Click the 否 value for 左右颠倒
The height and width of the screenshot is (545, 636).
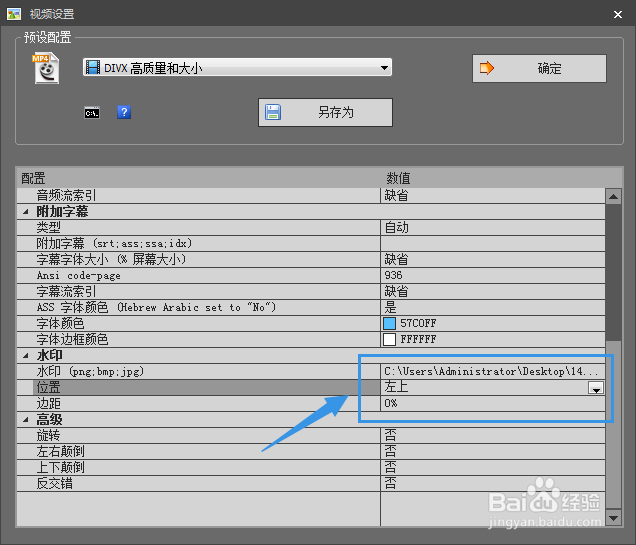(x=390, y=451)
